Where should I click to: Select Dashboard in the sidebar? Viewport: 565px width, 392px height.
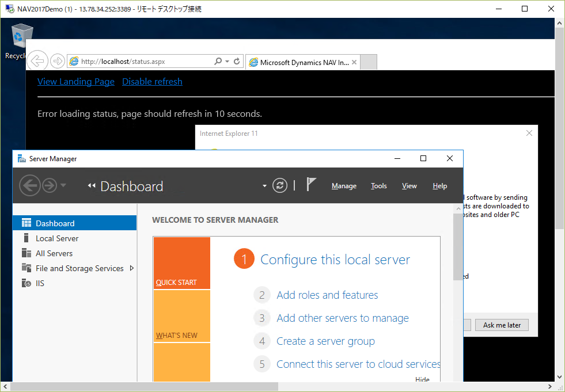click(75, 223)
